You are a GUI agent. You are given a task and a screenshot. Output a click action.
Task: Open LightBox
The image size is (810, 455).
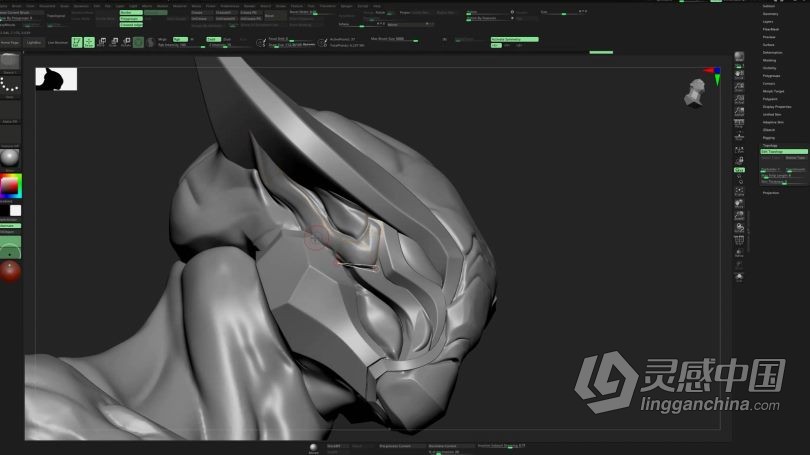point(34,42)
